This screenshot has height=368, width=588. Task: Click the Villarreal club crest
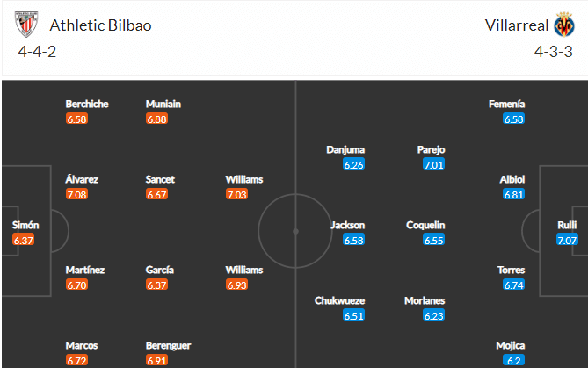click(564, 25)
